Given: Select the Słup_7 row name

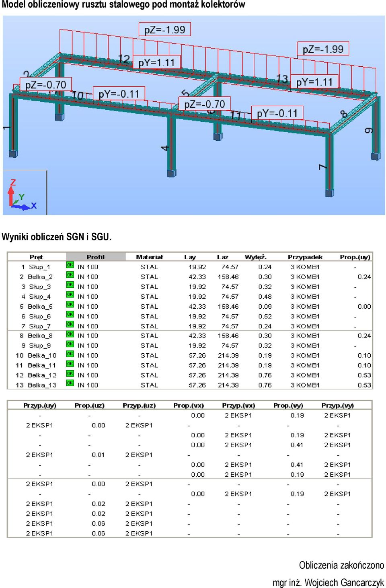Looking at the screenshot, I should coord(39,326).
